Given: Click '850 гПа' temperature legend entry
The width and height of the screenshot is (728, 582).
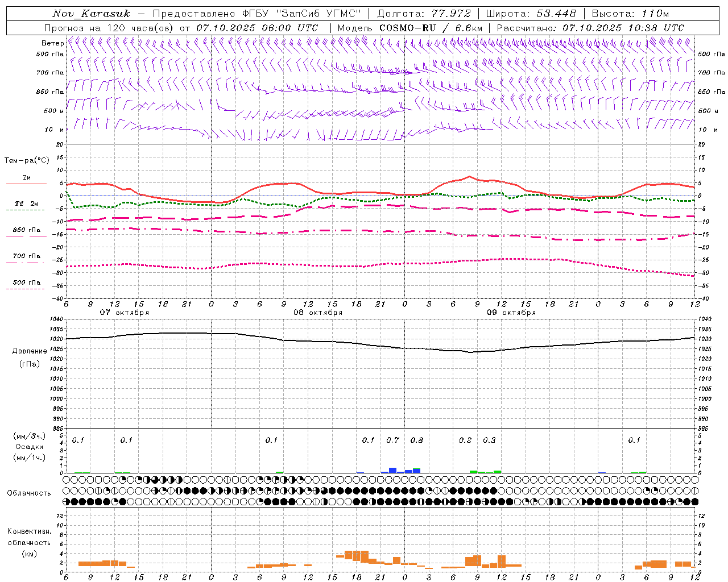Looking at the screenshot, I should [x=27, y=230].
